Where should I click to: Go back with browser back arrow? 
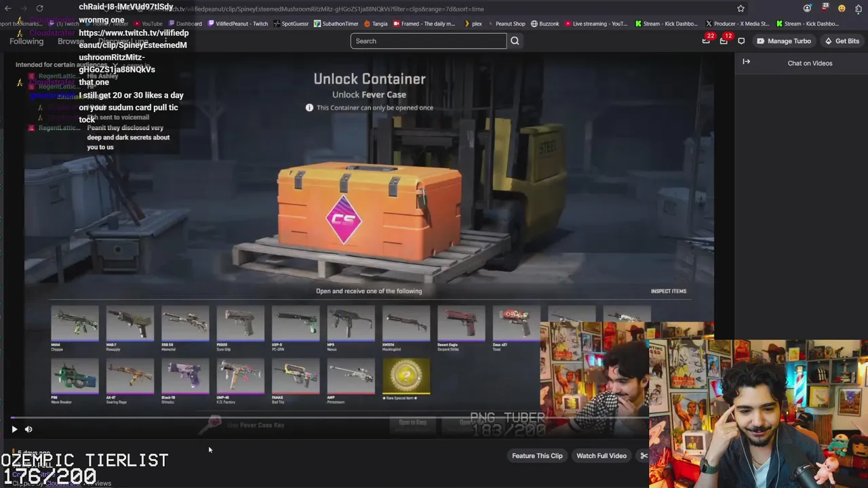8,8
